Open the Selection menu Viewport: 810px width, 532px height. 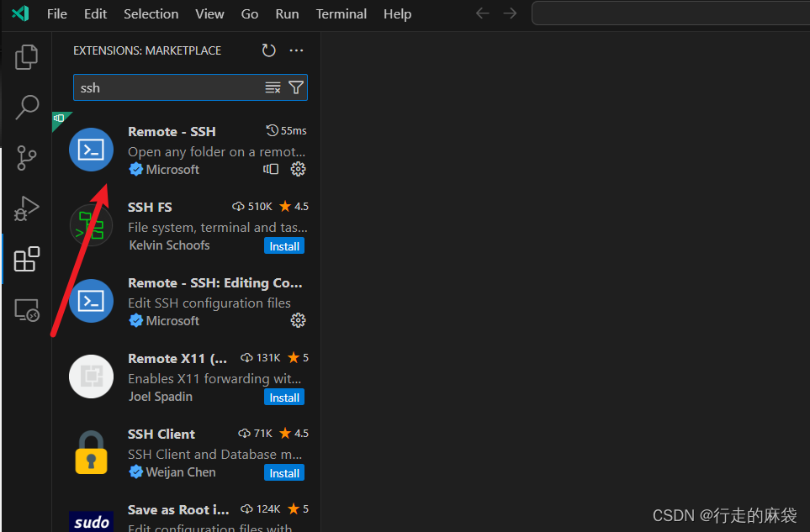(151, 14)
